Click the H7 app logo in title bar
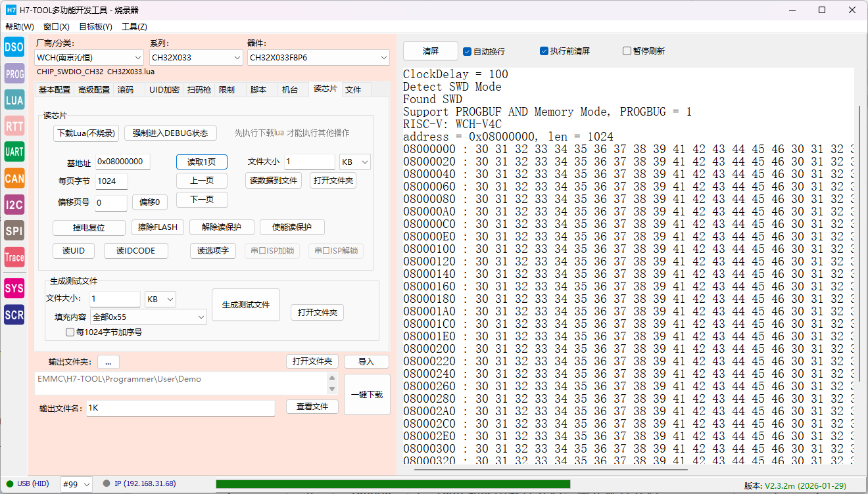868x494 pixels. (11, 10)
